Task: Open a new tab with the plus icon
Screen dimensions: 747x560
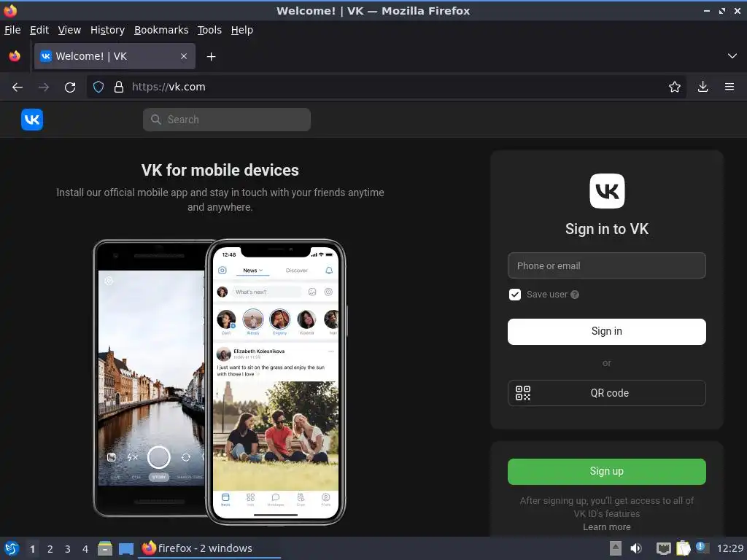Action: pyautogui.click(x=211, y=57)
